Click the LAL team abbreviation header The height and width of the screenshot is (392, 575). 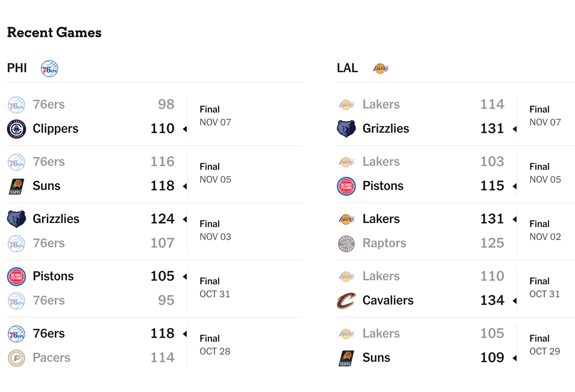(x=347, y=68)
